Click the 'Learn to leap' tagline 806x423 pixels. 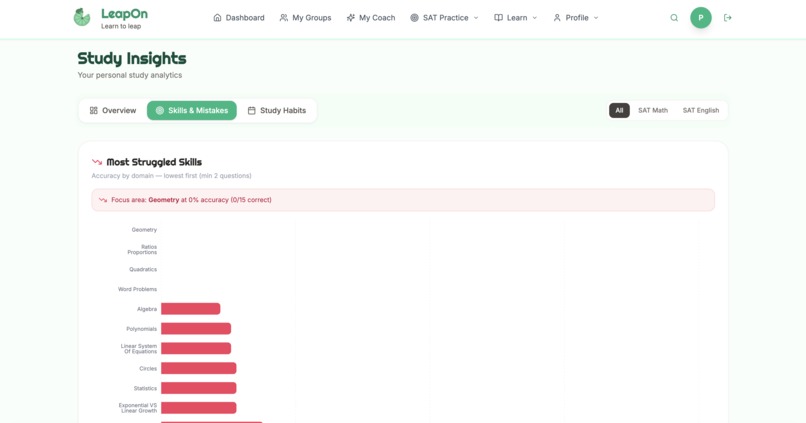[x=121, y=26]
